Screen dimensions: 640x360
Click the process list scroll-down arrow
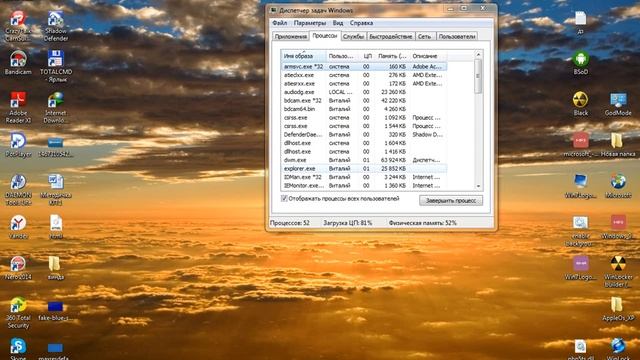click(x=478, y=186)
